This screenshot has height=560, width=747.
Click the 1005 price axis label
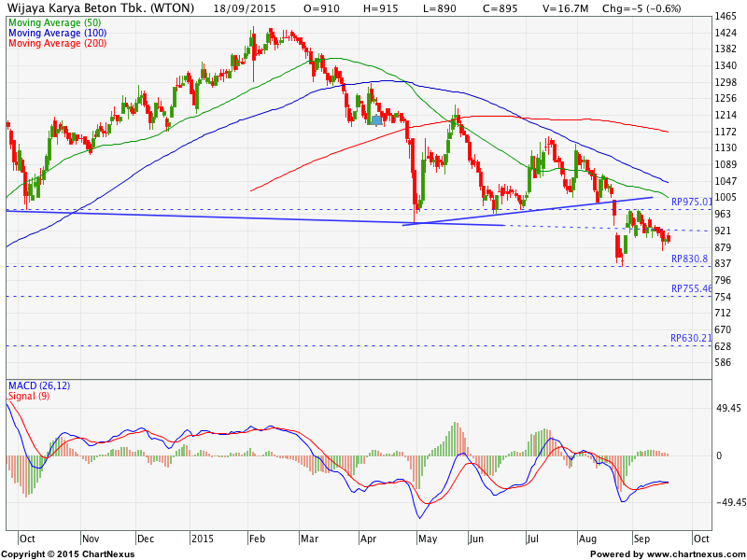[726, 197]
